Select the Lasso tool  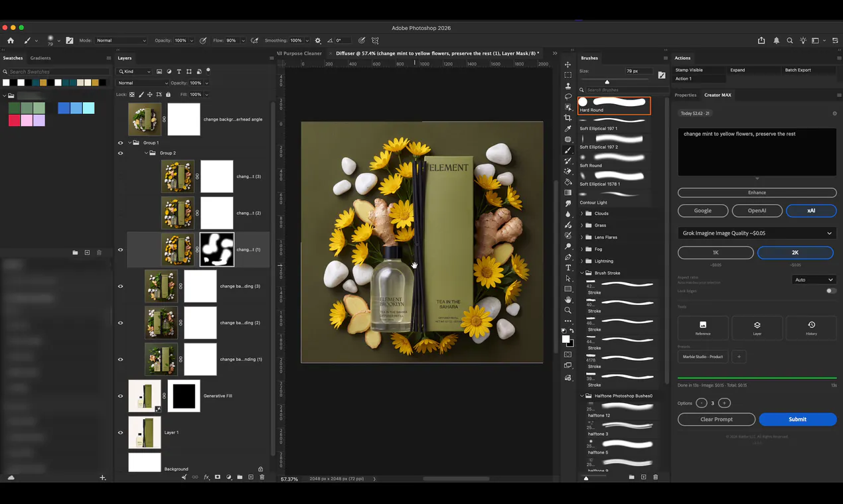(568, 96)
